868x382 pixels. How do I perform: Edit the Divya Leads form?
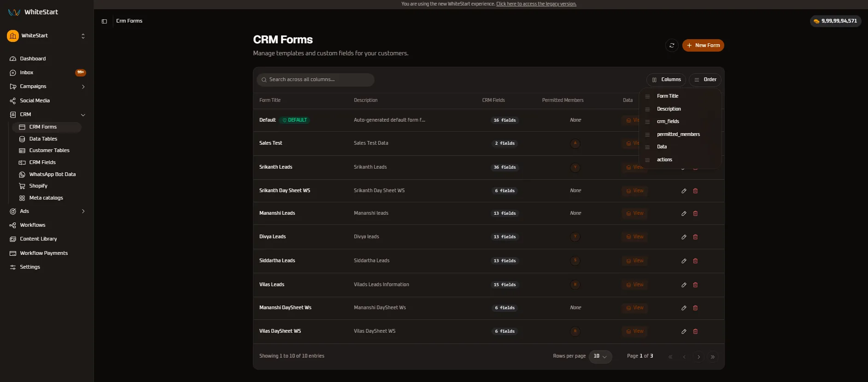(x=684, y=237)
